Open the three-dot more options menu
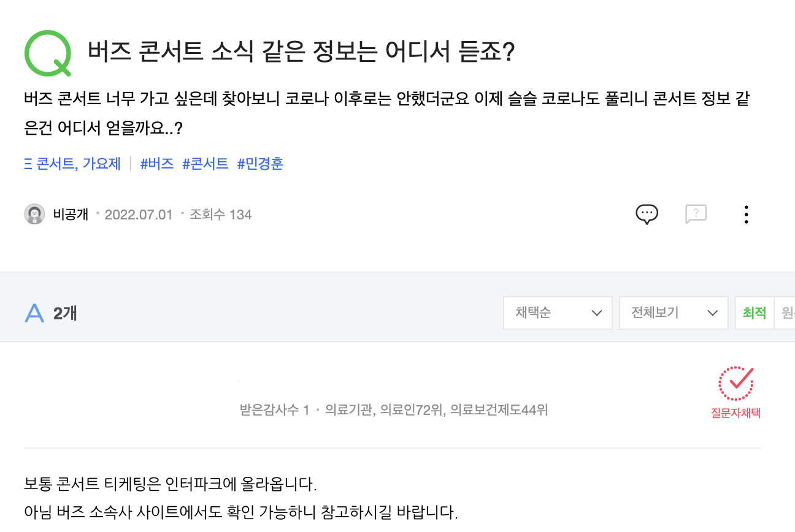795x532 pixels. (746, 214)
